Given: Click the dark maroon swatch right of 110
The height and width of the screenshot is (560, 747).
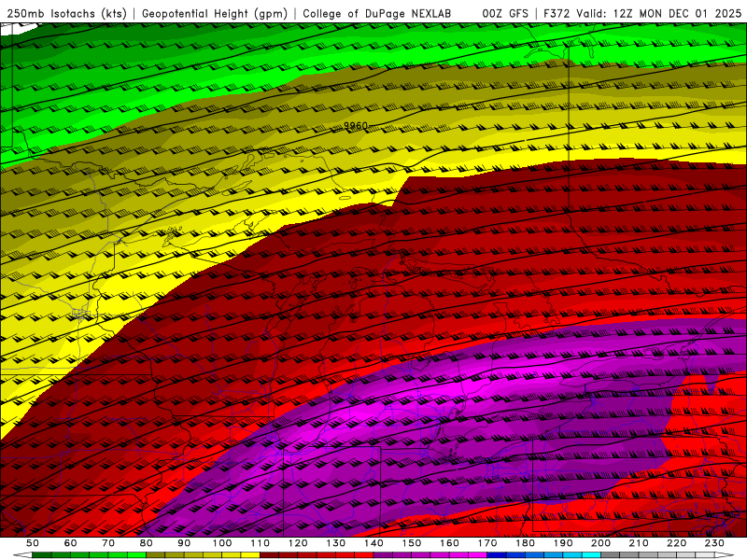Looking at the screenshot, I should coord(269,554).
